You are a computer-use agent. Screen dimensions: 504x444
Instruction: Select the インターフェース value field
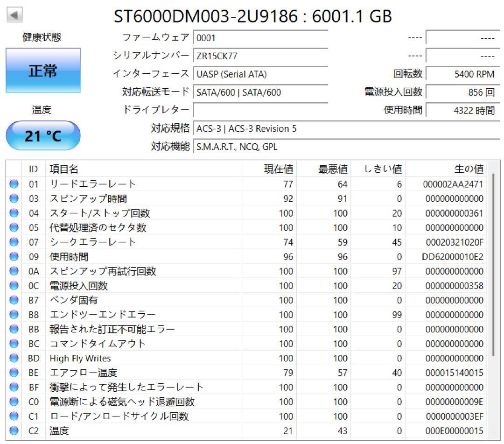coord(261,74)
